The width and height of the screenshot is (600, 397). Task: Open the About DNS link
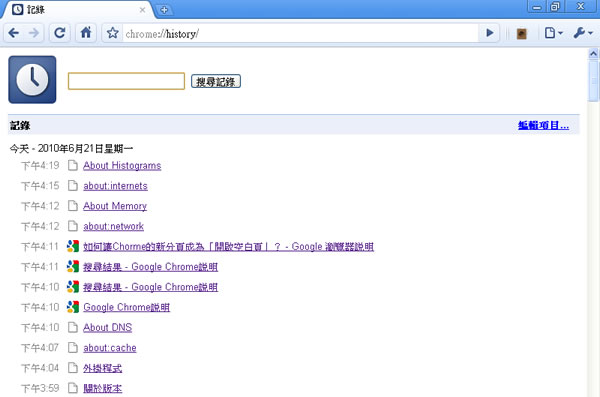(x=108, y=328)
